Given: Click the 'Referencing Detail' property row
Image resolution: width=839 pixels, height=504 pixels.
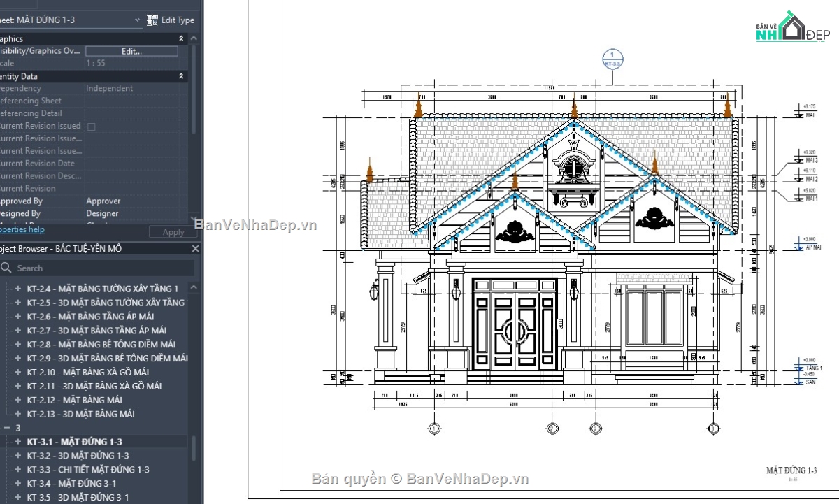Looking at the screenshot, I should 94,114.
